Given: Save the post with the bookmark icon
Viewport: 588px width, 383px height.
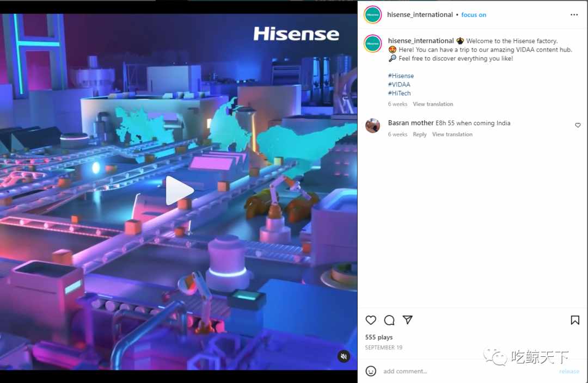Looking at the screenshot, I should pyautogui.click(x=575, y=320).
